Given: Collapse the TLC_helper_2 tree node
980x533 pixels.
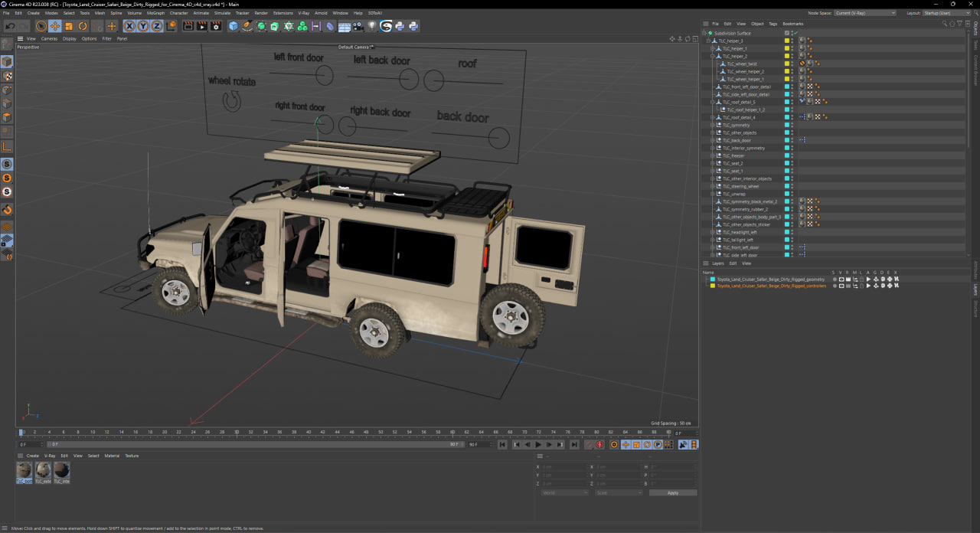Looking at the screenshot, I should 712,56.
